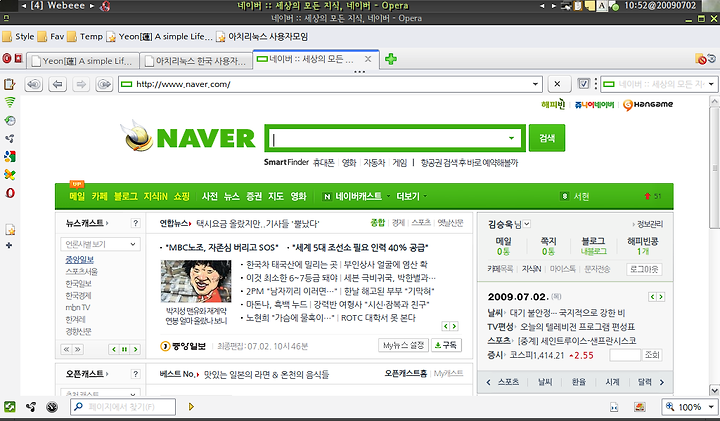
Task: Open the bookmarks star page sidebar icon
Action: pyautogui.click(x=10, y=230)
